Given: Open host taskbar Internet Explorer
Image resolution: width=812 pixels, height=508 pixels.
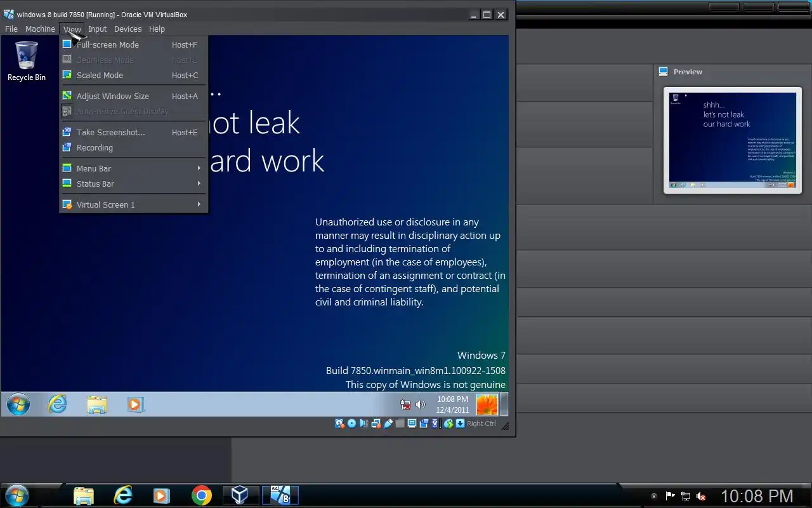Looking at the screenshot, I should [x=122, y=495].
